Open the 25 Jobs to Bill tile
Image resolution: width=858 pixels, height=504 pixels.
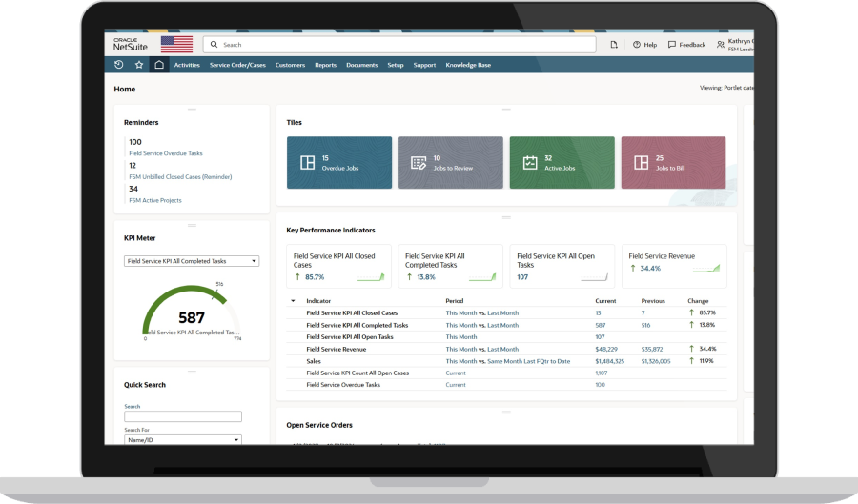point(674,162)
